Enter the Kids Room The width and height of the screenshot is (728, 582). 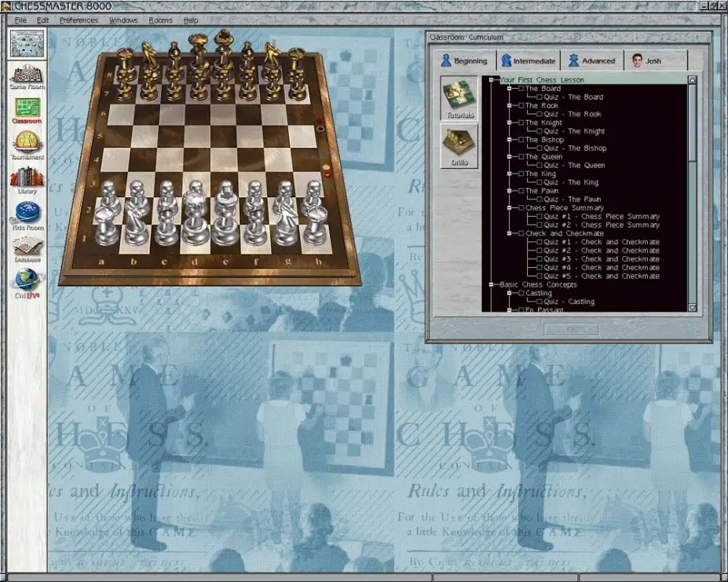tap(27, 216)
